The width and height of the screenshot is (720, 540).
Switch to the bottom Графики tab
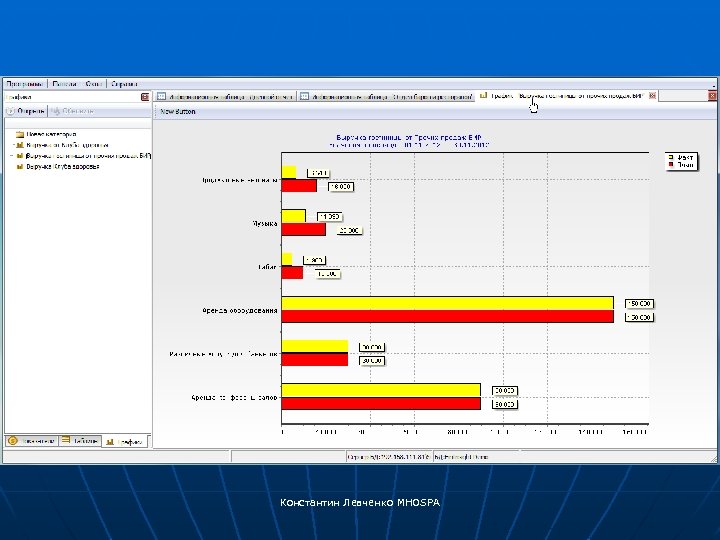point(125,442)
